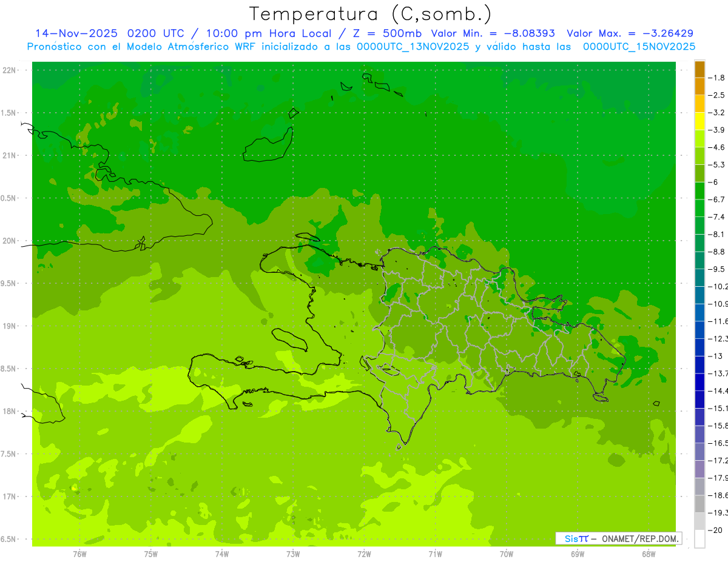
Task: Click the '70W' longitude axis label
Action: pyautogui.click(x=506, y=554)
